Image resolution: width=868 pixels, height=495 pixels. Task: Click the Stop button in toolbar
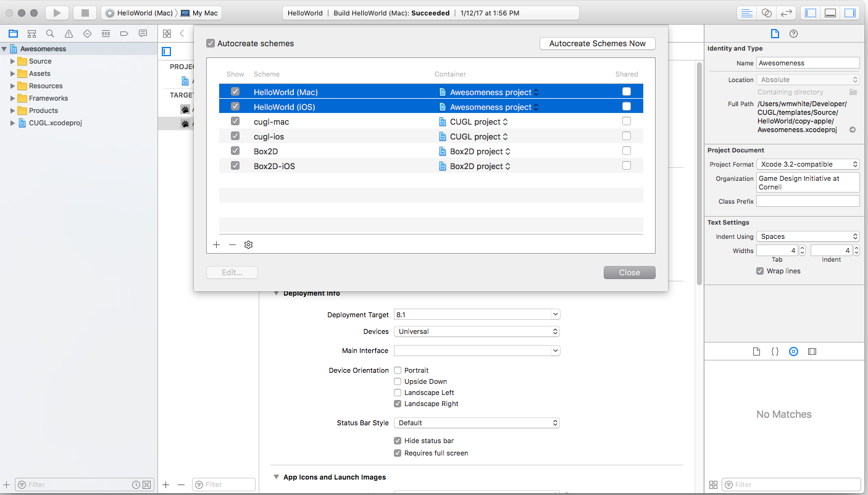tap(85, 13)
